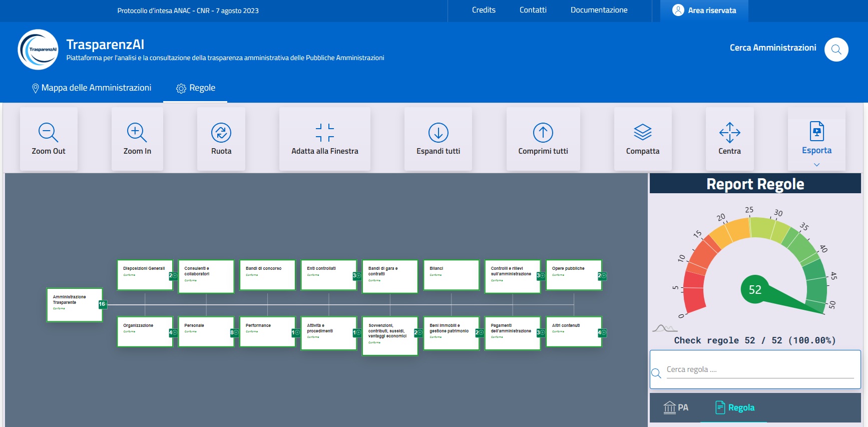
Task: Expand the Organizzazione node badge
Action: pyautogui.click(x=173, y=332)
